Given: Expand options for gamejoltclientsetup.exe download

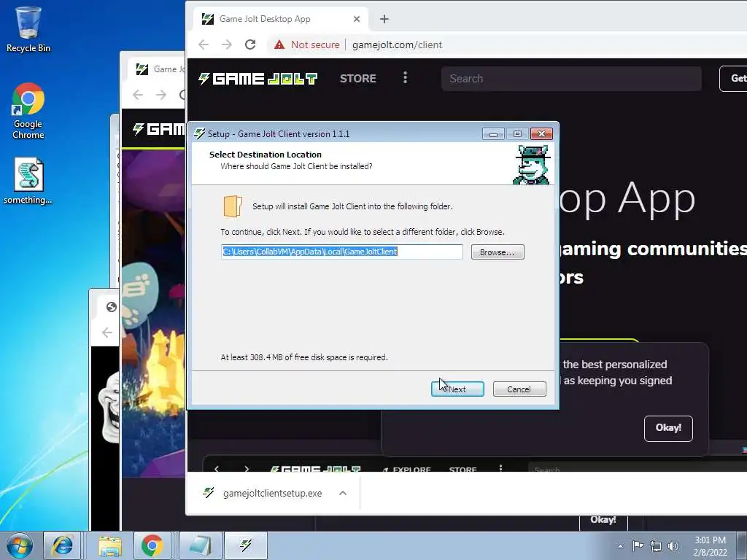Looking at the screenshot, I should click(343, 494).
